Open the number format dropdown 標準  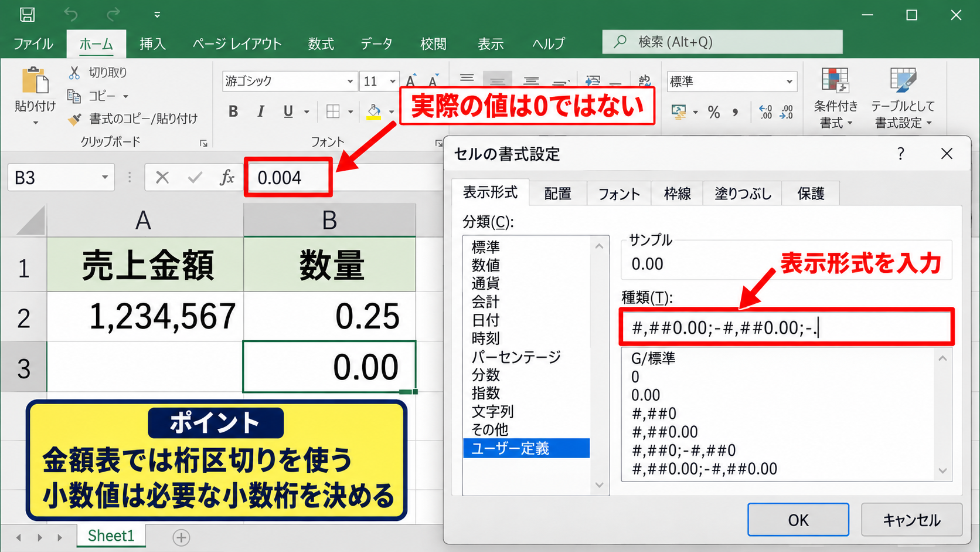pyautogui.click(x=790, y=82)
